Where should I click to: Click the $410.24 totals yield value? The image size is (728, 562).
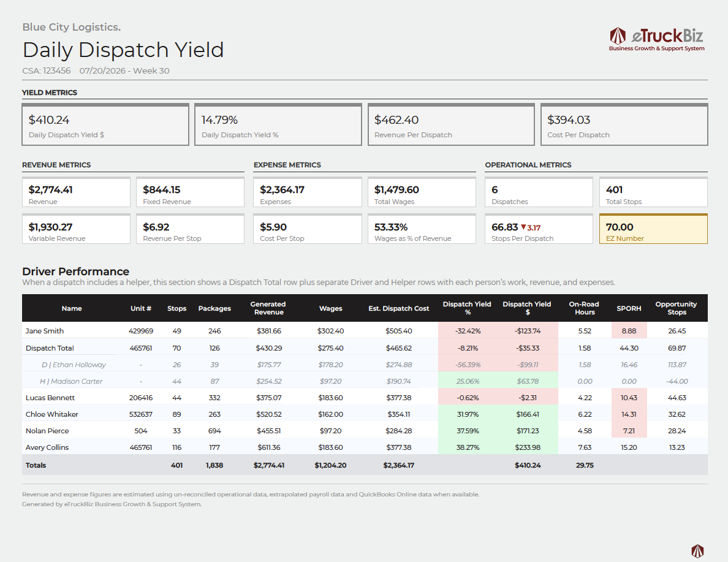(528, 465)
